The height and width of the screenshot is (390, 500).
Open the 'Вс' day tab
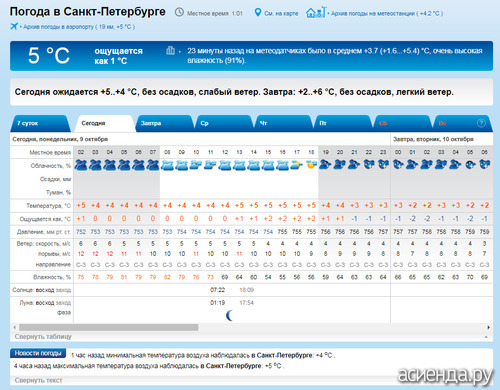coord(462,123)
